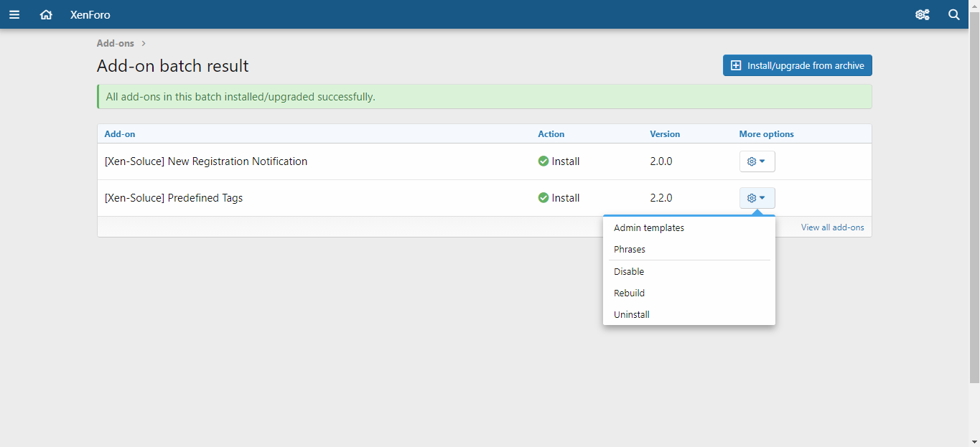Select Rebuild from the options menu
The width and height of the screenshot is (980, 447).
click(630, 293)
